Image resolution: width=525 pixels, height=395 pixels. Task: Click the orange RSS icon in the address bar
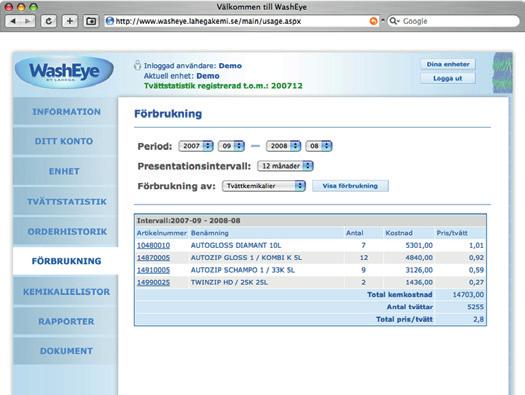coord(373,21)
